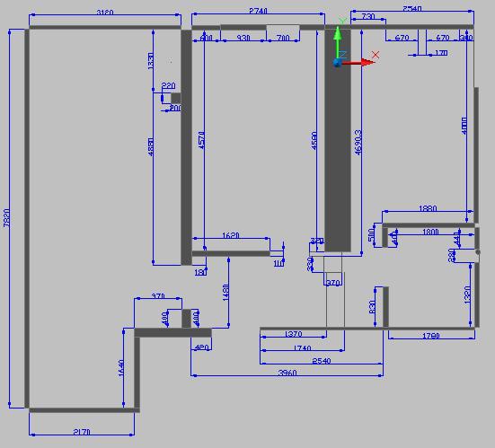Image resolution: width=495 pixels, height=448 pixels.
Task: Select the thick dark central wall
Action: pos(338,140)
